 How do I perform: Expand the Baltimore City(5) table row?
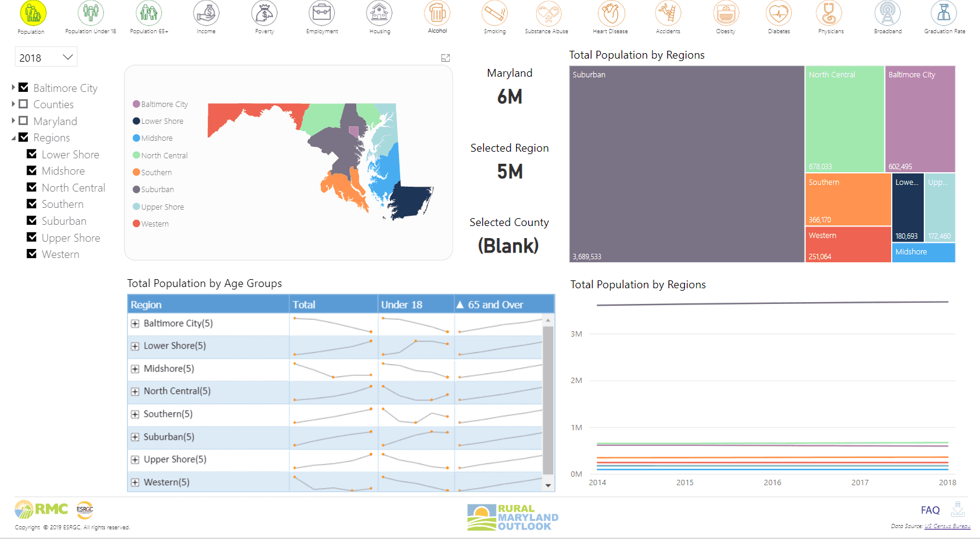pyautogui.click(x=135, y=324)
